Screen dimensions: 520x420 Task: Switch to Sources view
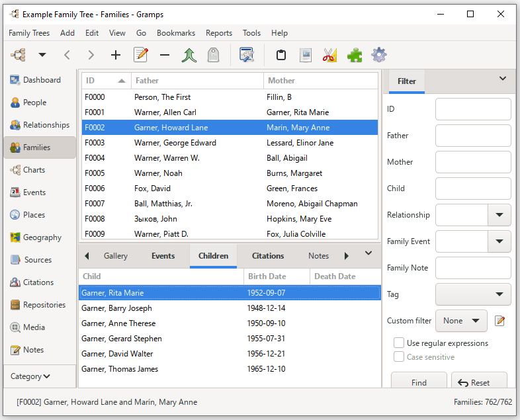point(40,260)
